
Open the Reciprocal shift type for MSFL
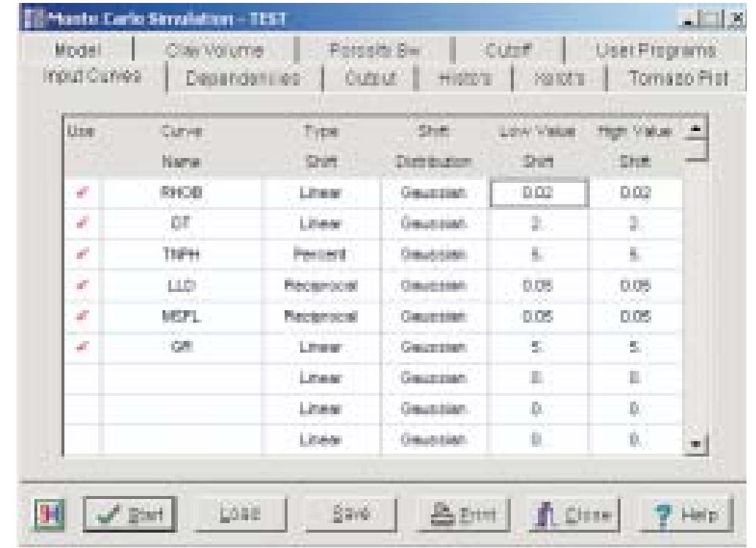[321, 316]
